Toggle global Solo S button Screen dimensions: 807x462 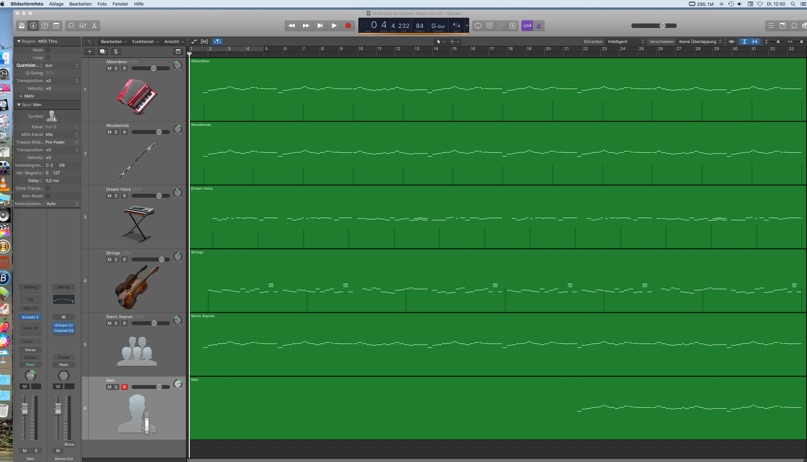(116, 51)
